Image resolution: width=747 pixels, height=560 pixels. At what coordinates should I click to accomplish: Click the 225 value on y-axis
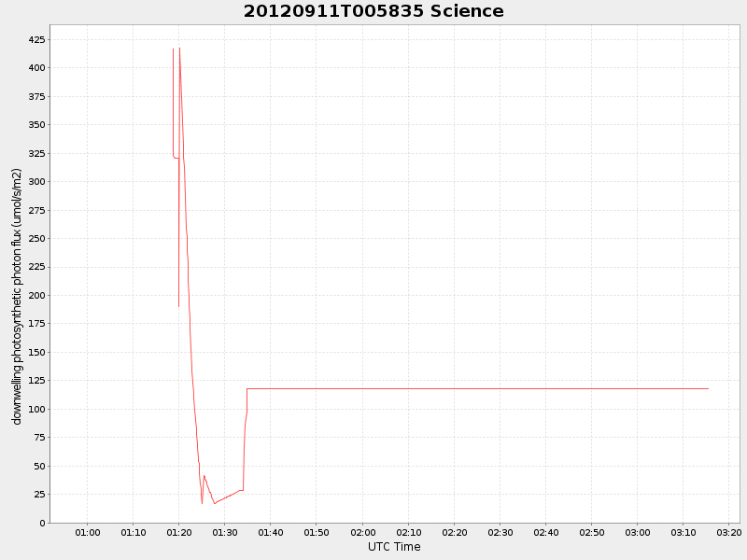[36, 267]
